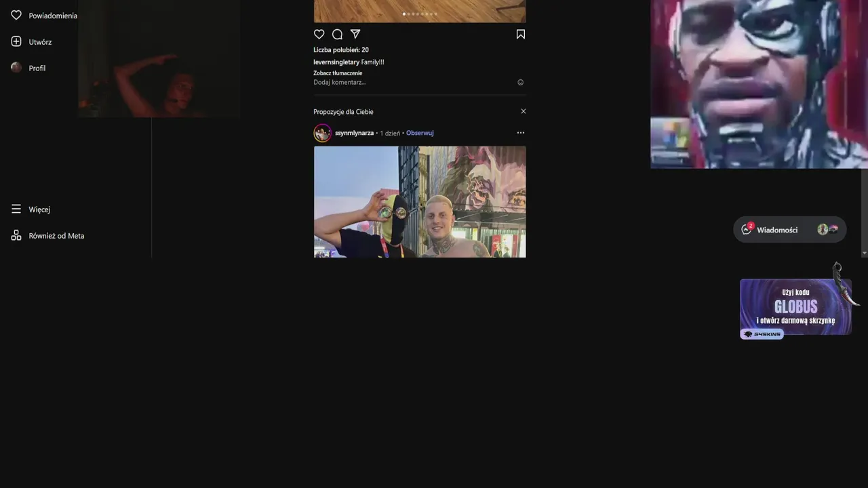Click the Utwórz plus icon

[x=16, y=41]
